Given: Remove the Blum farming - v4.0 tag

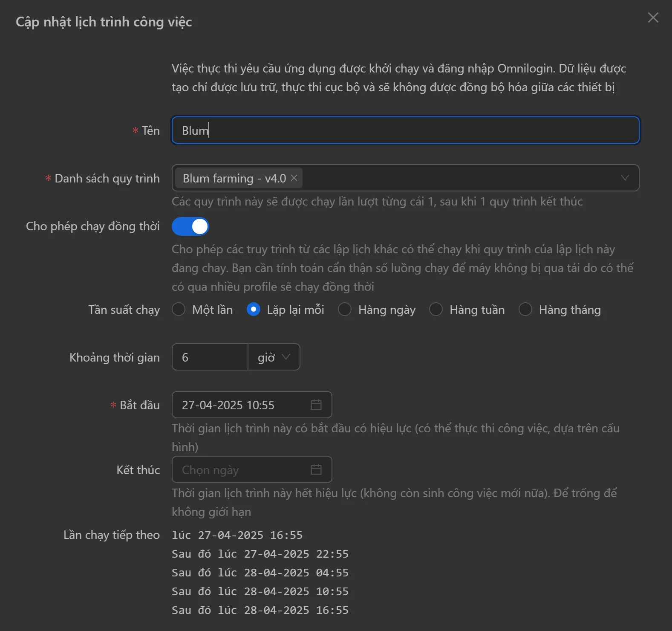Looking at the screenshot, I should click(x=294, y=178).
